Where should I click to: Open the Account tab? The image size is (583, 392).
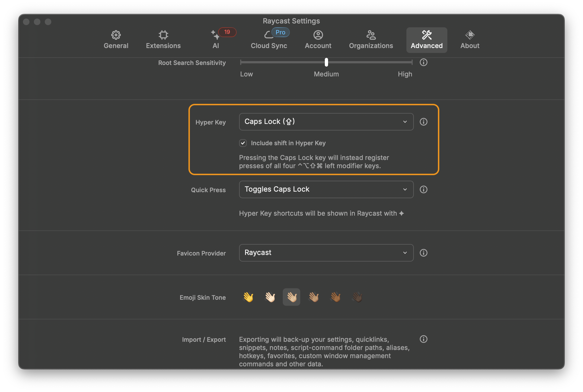click(x=318, y=40)
